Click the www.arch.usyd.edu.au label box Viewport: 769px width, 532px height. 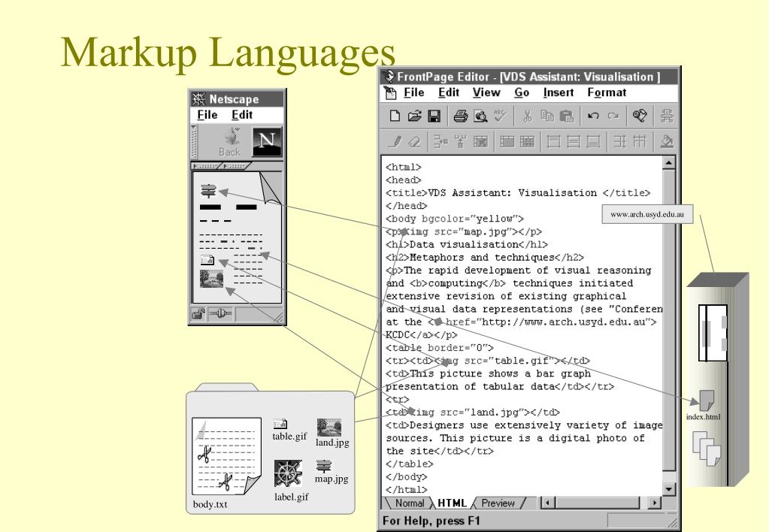pos(647,214)
